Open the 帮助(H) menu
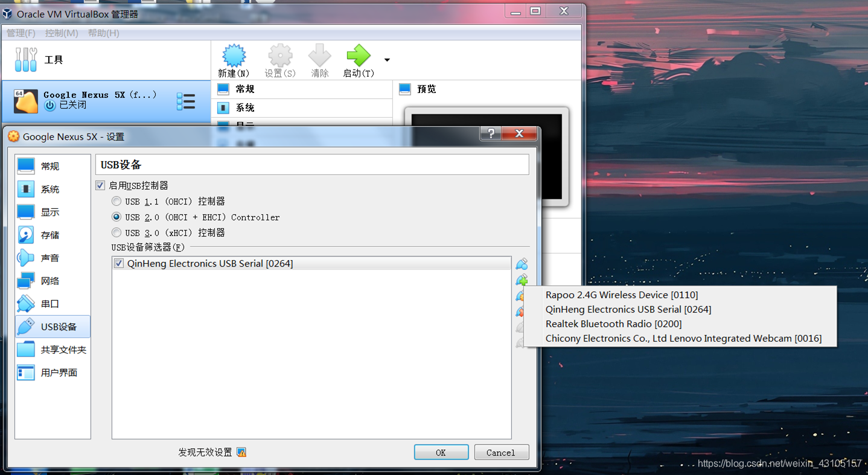Screen dimensions: 868x475 (x=103, y=33)
